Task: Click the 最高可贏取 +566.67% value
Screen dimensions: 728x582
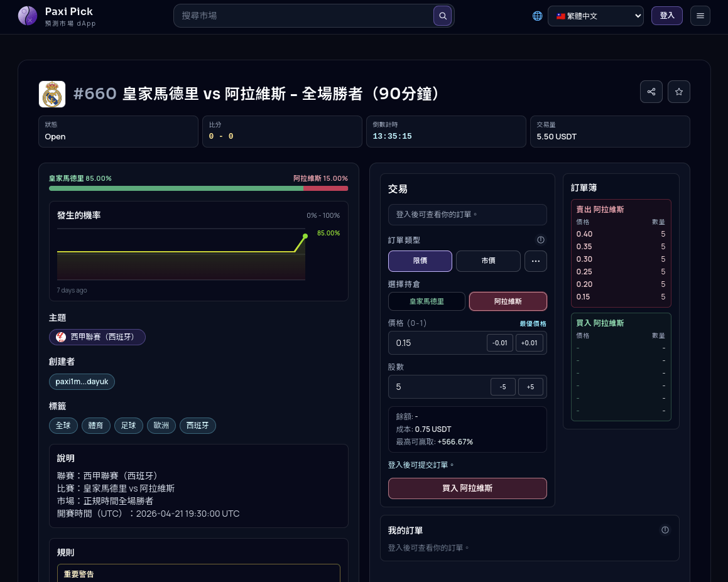Action: click(455, 442)
